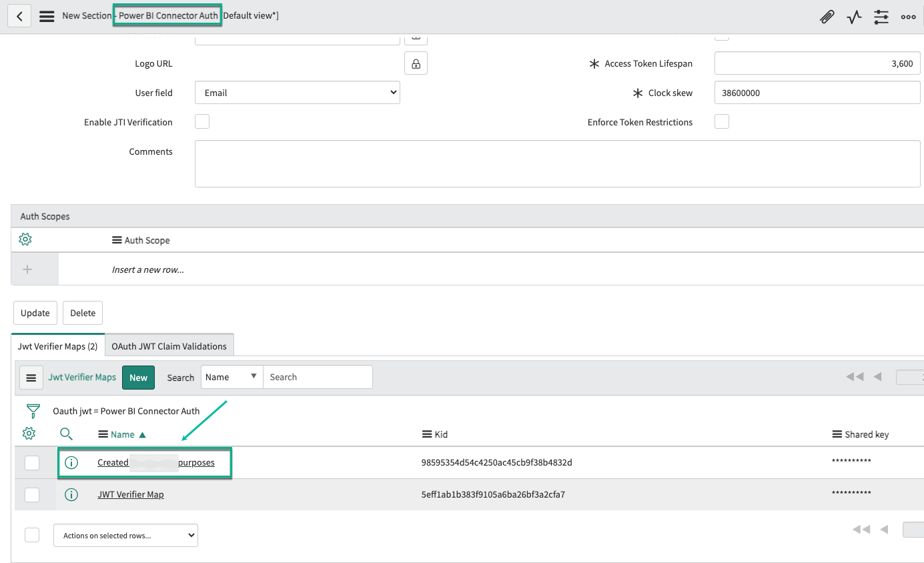Select the JWT Verifier Map row checkbox
The height and width of the screenshot is (563, 924).
click(32, 494)
